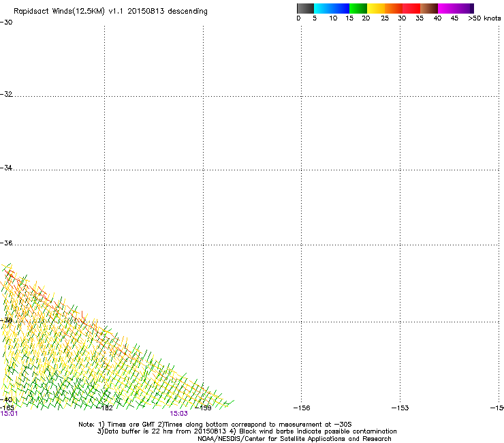The image size is (504, 443).
Task: Click the latitude label '-30'
Action: point(6,22)
